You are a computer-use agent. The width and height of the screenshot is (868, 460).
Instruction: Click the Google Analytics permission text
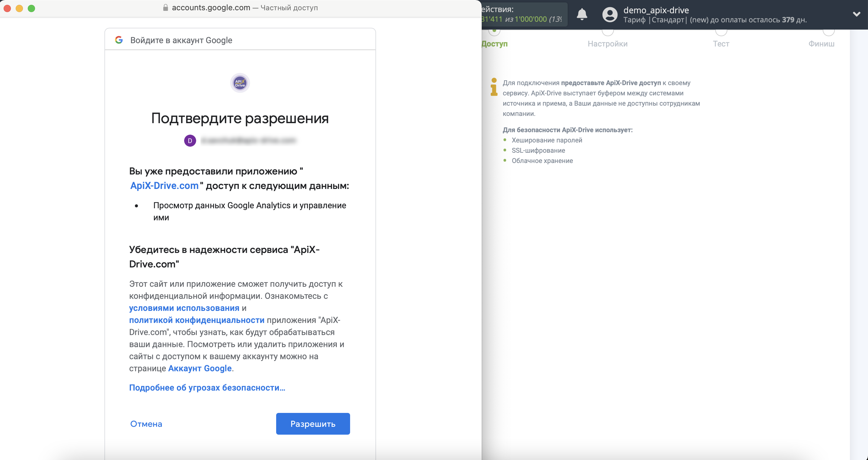coord(249,211)
